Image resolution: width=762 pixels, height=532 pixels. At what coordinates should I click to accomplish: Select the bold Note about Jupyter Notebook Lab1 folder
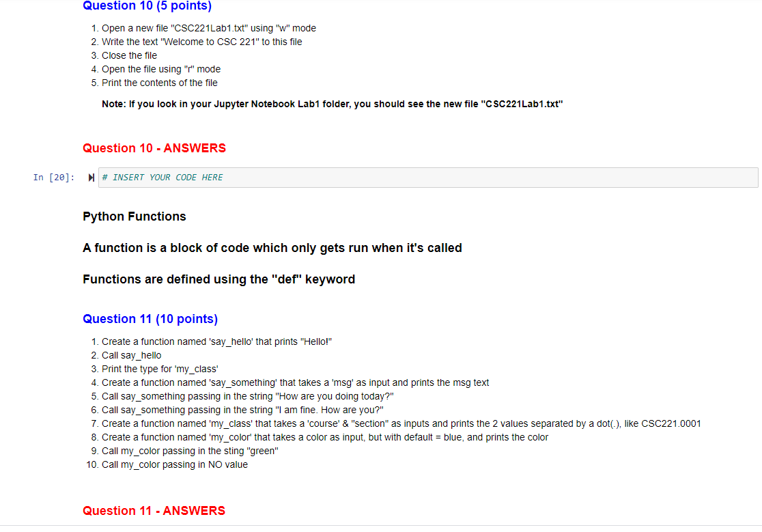[332, 104]
